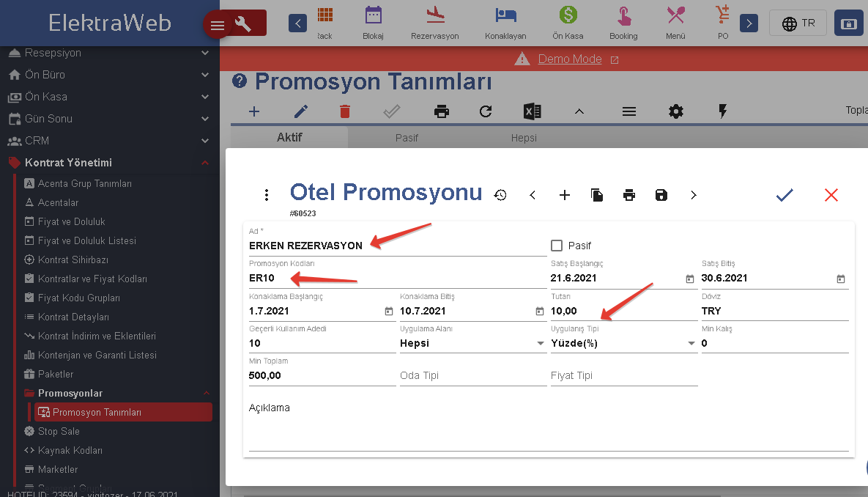Open the Demo Mode link
Viewport: 868px width, 497px height.
(x=570, y=59)
